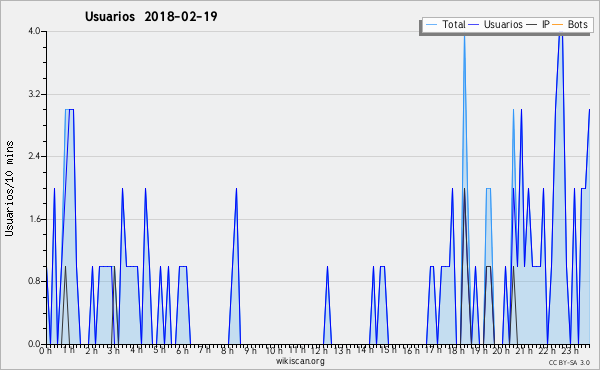
Task: Click the '6 h' x-axis label
Action: click(182, 350)
